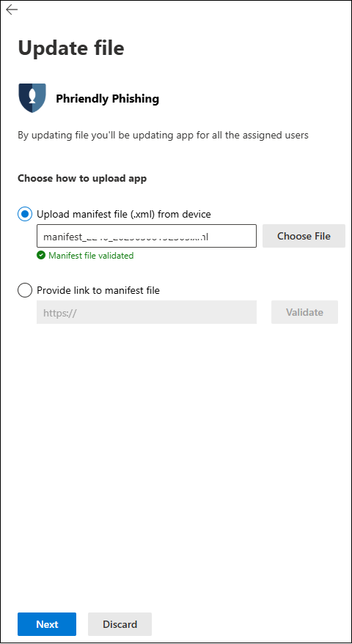Click the 'Manifest file validated' status message
352x644 pixels.
(91, 256)
